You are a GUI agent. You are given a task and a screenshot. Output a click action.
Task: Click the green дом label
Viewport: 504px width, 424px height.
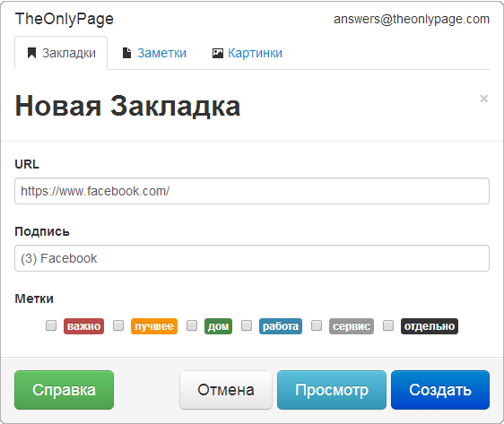(218, 326)
